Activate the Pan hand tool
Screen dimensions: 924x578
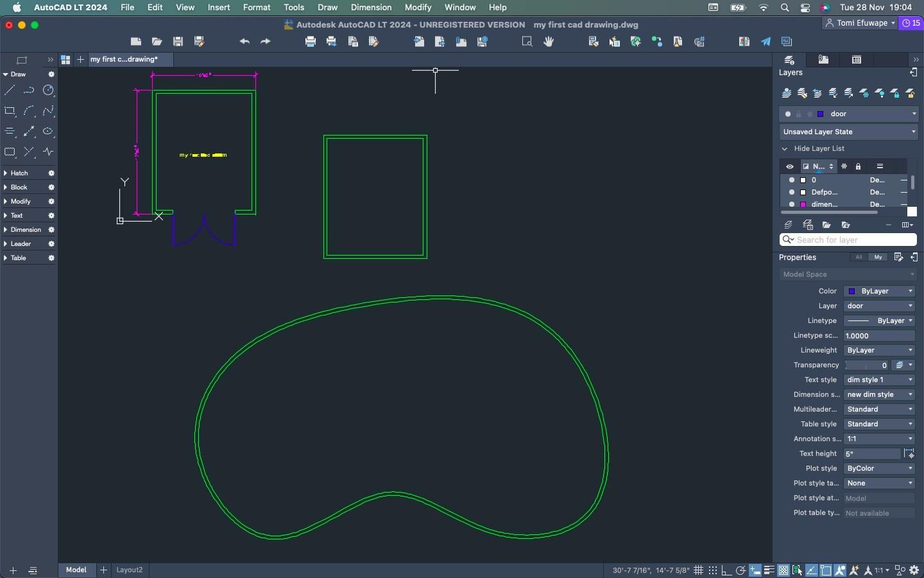tap(549, 42)
